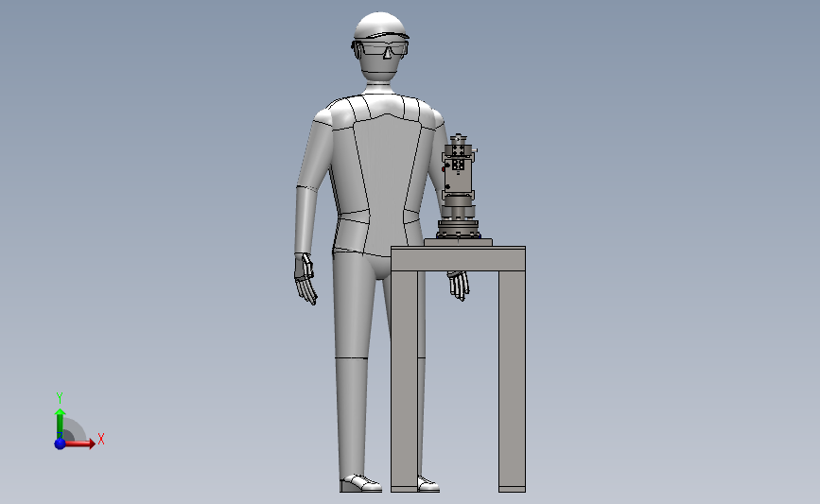Select the mannequin's shoe away from the table
The image size is (820, 504).
(361, 483)
